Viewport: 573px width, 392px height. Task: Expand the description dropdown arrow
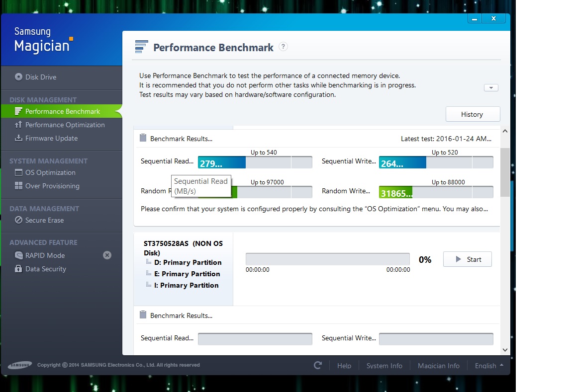[491, 87]
